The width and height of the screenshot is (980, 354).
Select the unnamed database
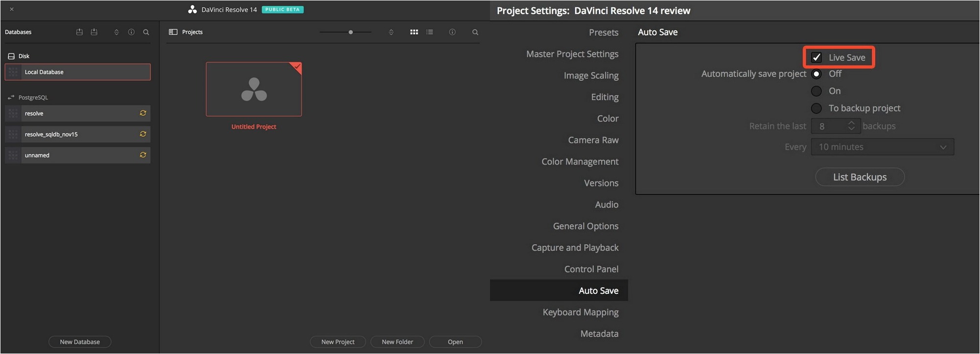pos(78,155)
